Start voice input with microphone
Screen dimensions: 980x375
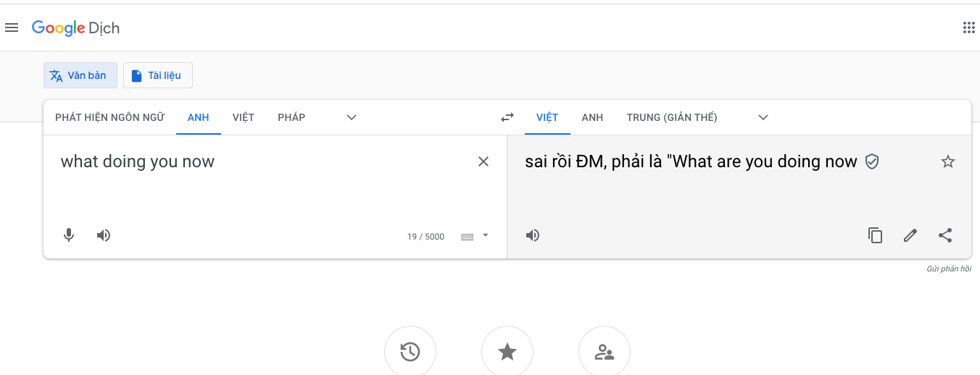(x=69, y=235)
